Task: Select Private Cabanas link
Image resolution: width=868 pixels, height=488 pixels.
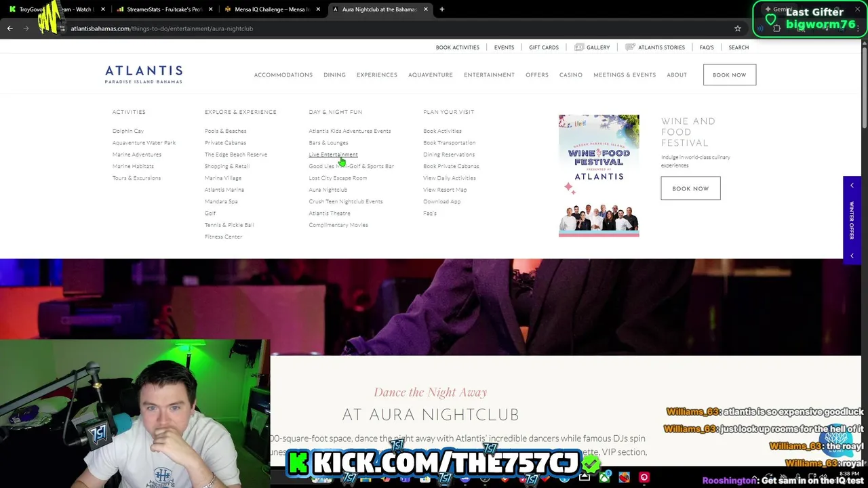Action: [x=225, y=142]
